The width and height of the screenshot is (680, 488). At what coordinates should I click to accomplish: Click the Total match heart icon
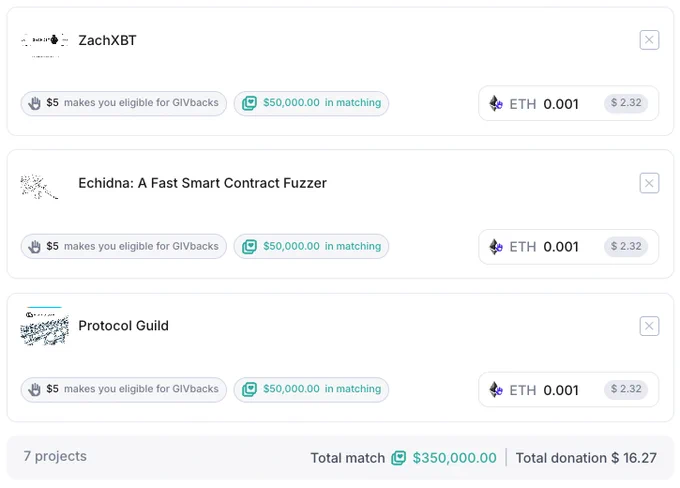[399, 458]
